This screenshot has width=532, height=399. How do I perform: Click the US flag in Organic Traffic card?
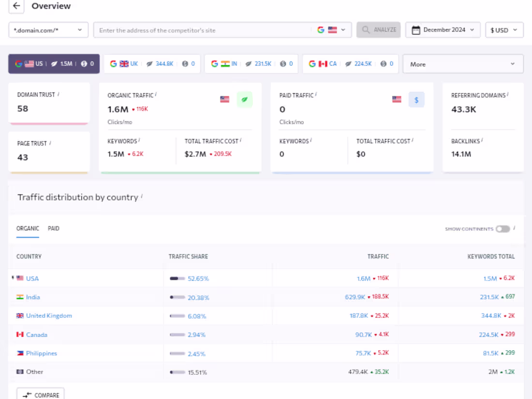(224, 100)
